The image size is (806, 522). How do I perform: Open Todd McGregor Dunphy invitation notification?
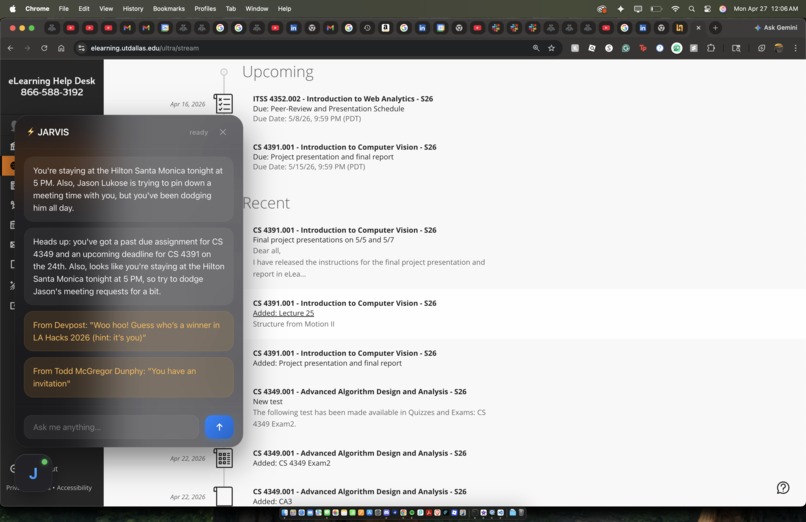(129, 377)
